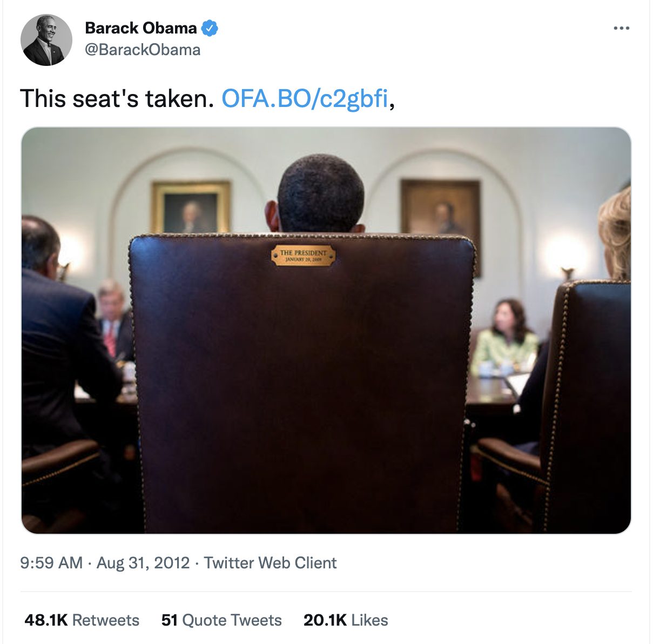Open the three-dot more options menu
Image resolution: width=660 pixels, height=644 pixels.
coord(621,28)
